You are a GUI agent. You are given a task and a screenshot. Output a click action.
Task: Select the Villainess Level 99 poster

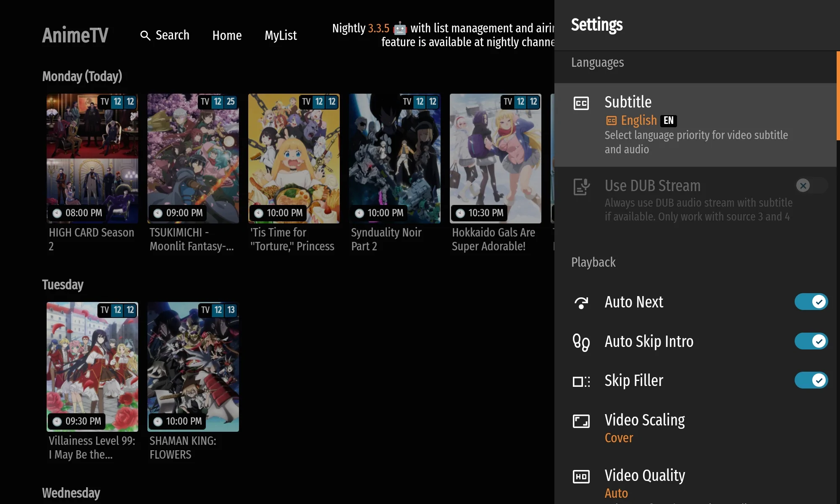92,367
